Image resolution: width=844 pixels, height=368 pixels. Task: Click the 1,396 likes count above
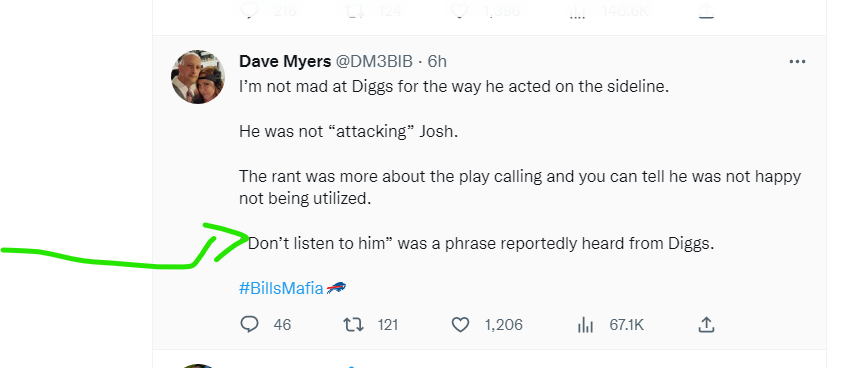[502, 11]
